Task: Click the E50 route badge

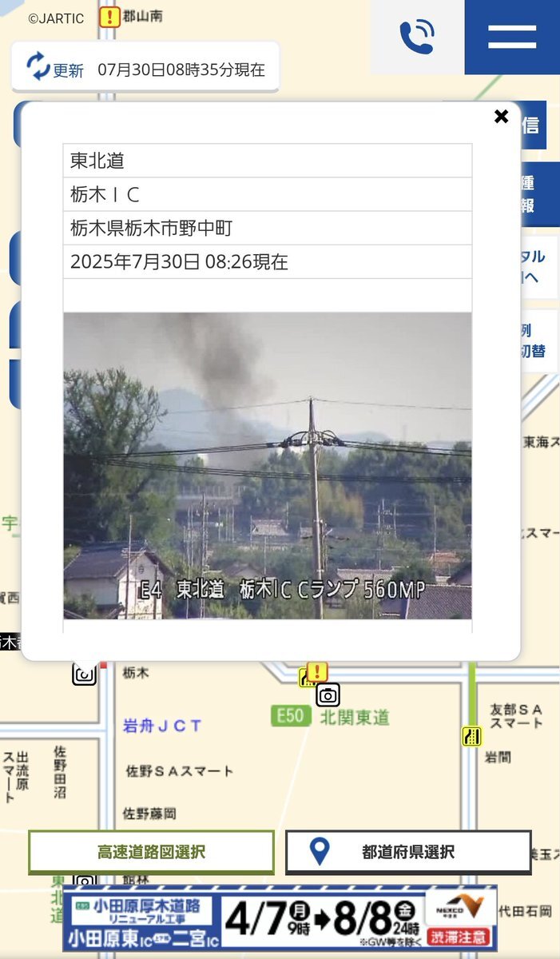Action: coord(290,715)
